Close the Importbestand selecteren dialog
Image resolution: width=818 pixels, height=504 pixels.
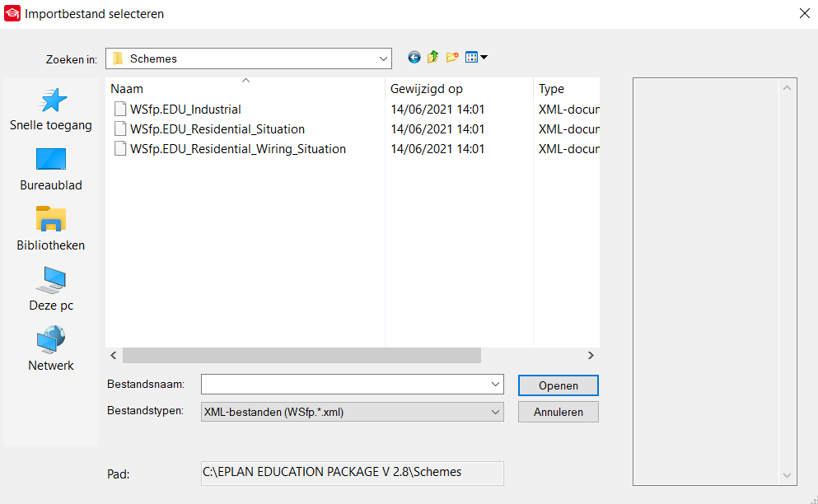(805, 13)
